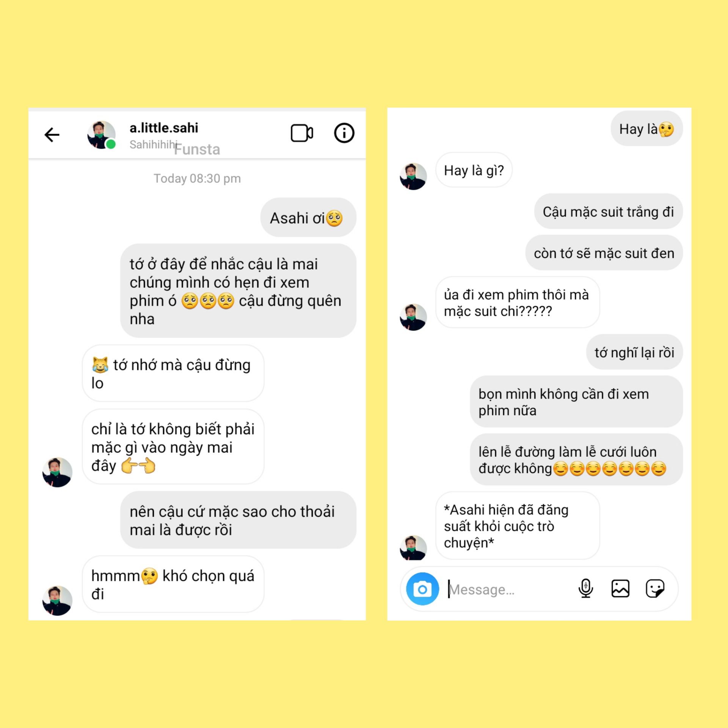Tap the header profile picture with green dot
The width and height of the screenshot is (728, 728).
pos(102,135)
